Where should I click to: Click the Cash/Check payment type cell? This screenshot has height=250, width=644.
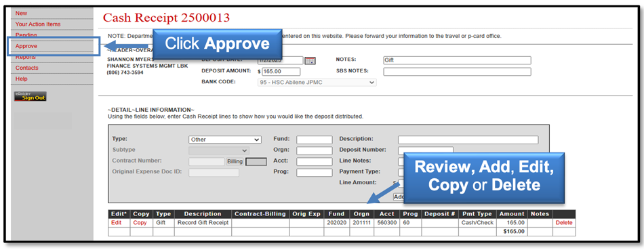pyautogui.click(x=477, y=222)
